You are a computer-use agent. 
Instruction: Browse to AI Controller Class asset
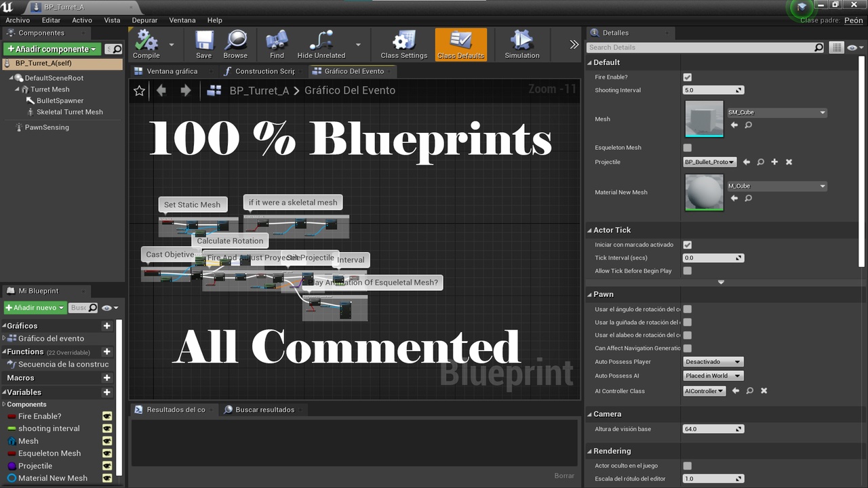click(749, 391)
